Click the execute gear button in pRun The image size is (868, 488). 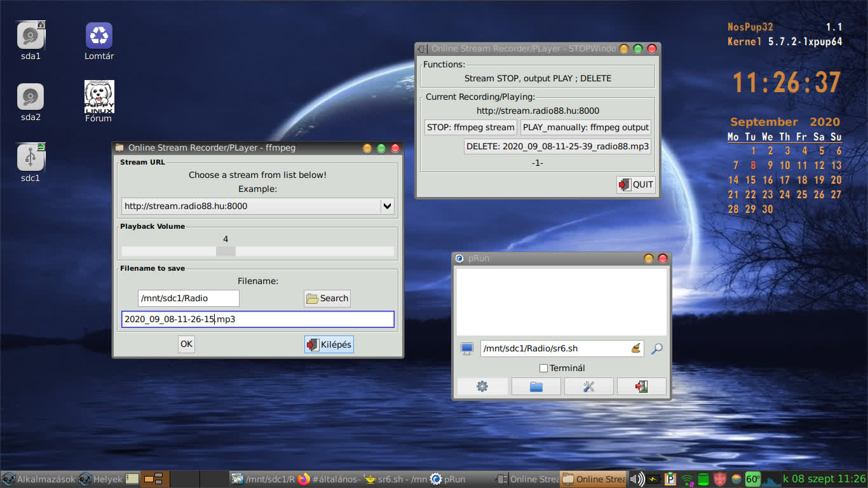click(482, 386)
